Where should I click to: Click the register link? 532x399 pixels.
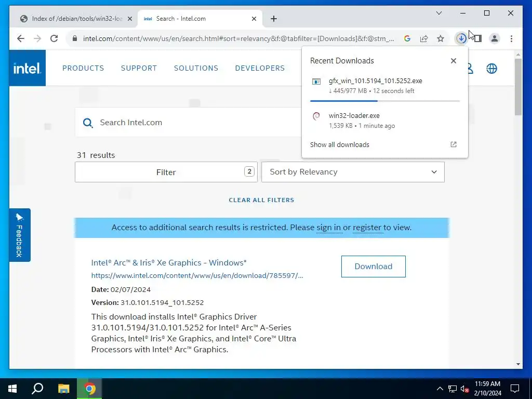tap(367, 228)
